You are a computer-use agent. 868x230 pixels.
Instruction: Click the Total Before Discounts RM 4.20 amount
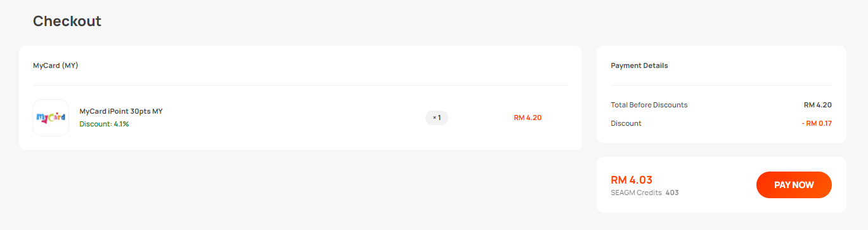click(x=818, y=105)
